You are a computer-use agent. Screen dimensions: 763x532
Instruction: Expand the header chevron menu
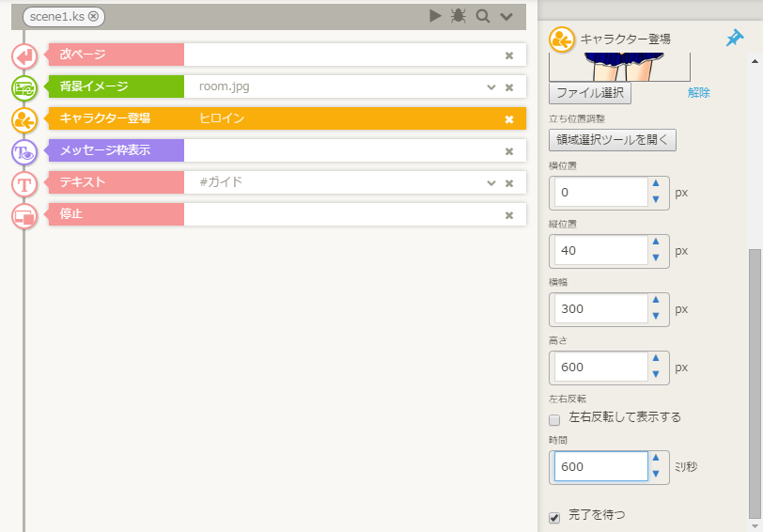[x=506, y=17]
